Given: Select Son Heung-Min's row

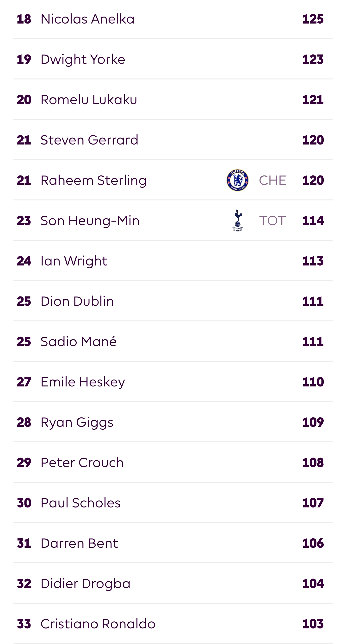Looking at the screenshot, I should pos(173,221).
